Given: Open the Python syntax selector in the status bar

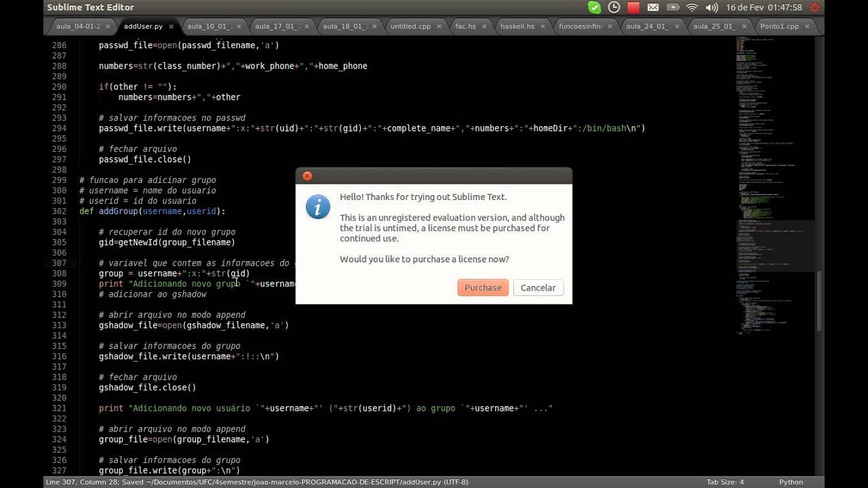Looking at the screenshot, I should tap(791, 482).
